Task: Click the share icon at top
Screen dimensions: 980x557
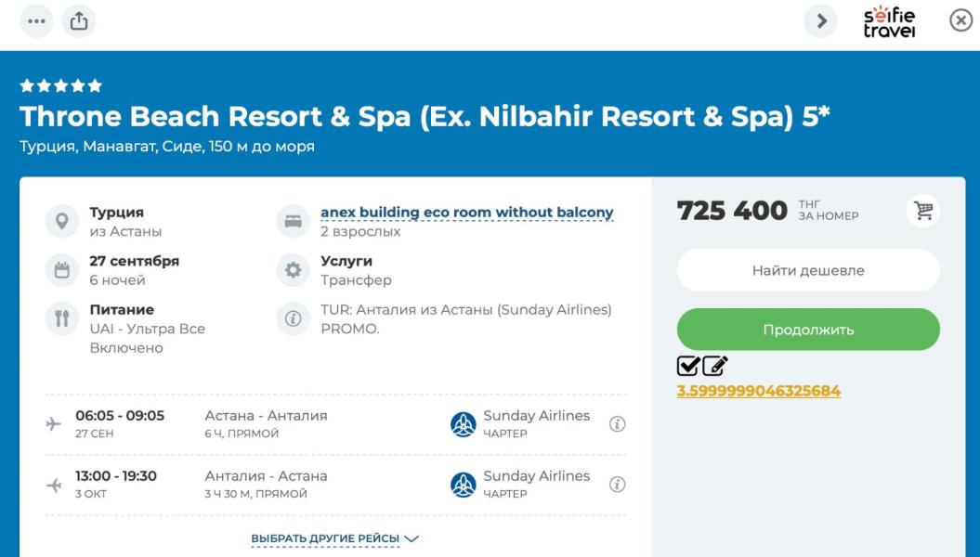Action: pyautogui.click(x=79, y=20)
